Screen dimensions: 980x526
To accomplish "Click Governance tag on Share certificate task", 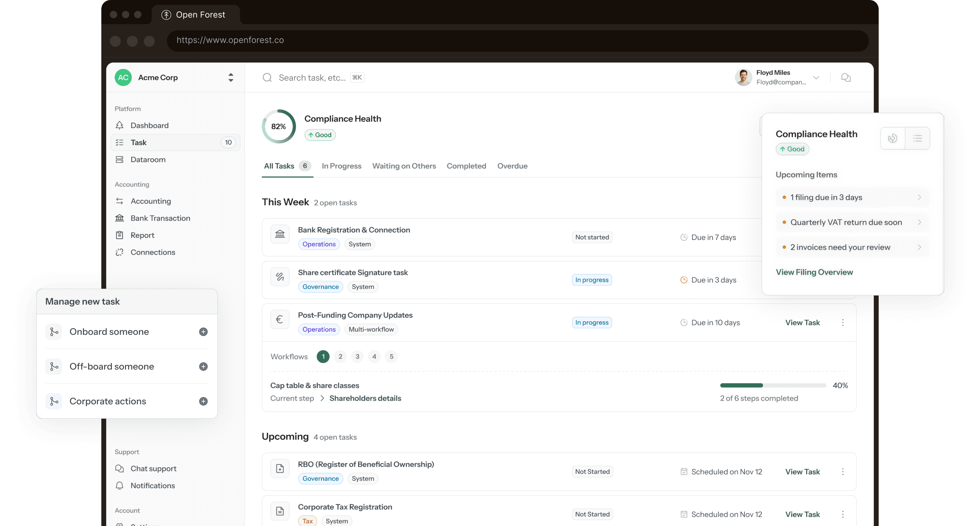I will (320, 287).
